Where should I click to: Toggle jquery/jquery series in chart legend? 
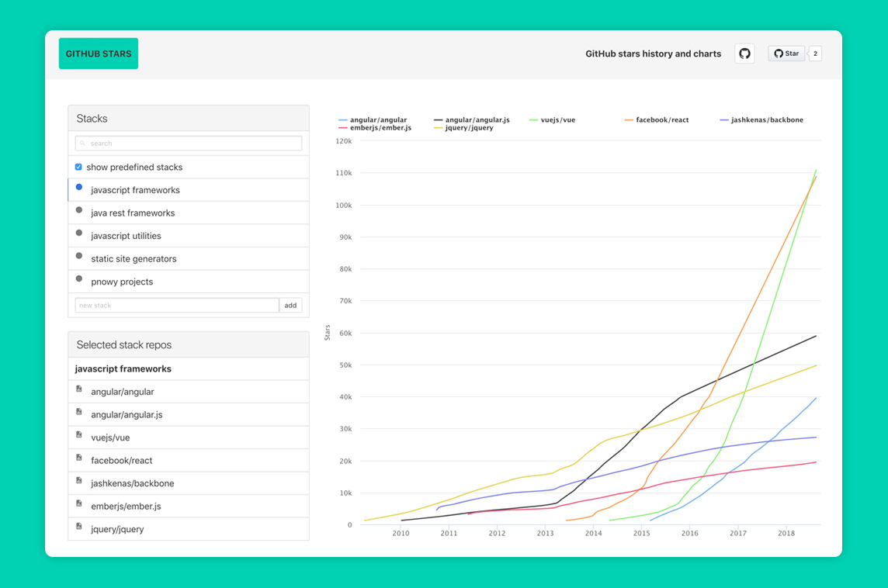click(464, 128)
